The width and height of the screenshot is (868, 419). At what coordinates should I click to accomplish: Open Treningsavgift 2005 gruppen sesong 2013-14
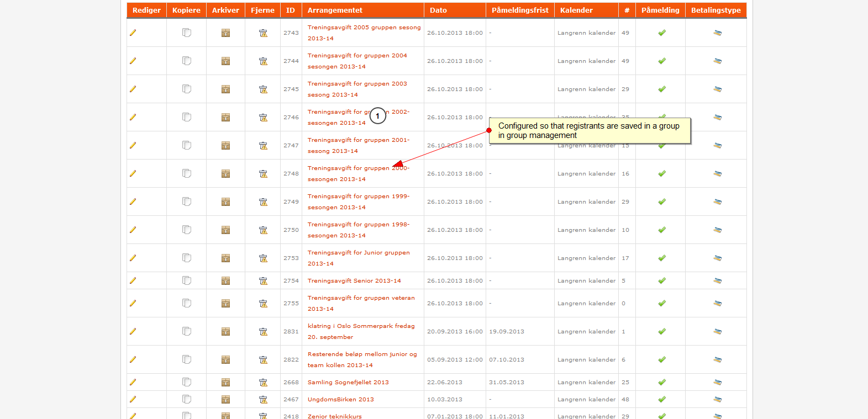click(x=364, y=33)
